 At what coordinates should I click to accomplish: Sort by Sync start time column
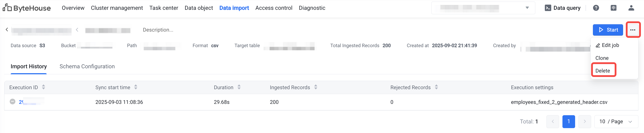tap(136, 87)
